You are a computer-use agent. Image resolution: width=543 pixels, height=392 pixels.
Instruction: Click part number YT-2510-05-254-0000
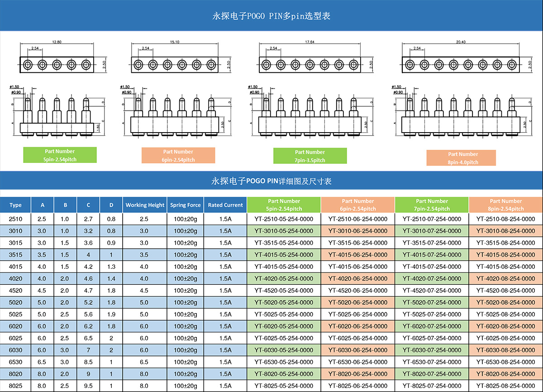(x=284, y=219)
